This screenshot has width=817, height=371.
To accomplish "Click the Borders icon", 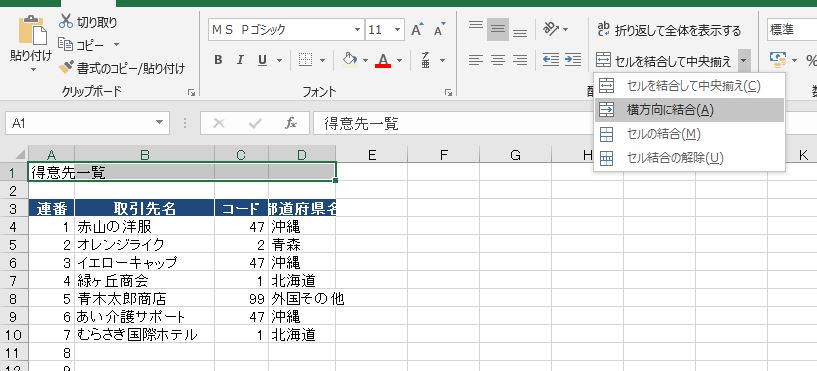I will (305, 60).
